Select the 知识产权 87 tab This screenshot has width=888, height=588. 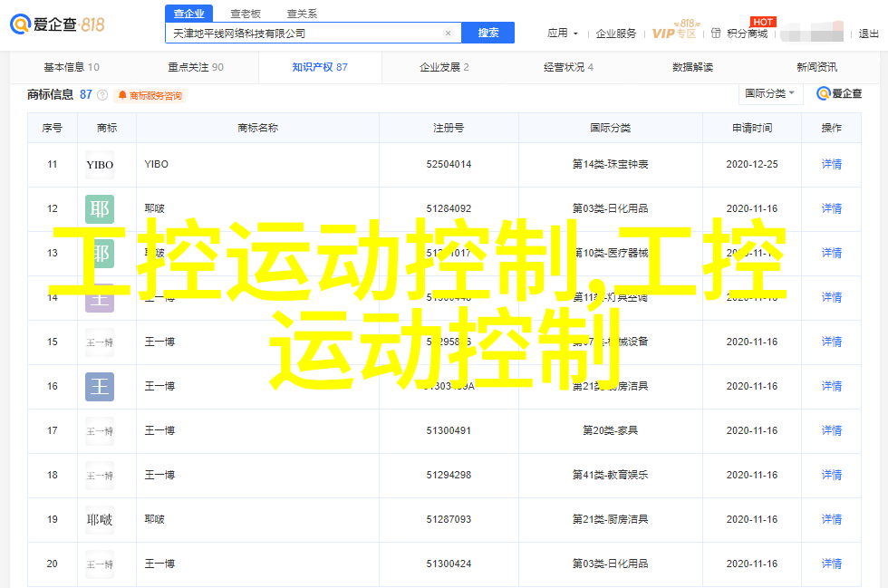(320, 67)
